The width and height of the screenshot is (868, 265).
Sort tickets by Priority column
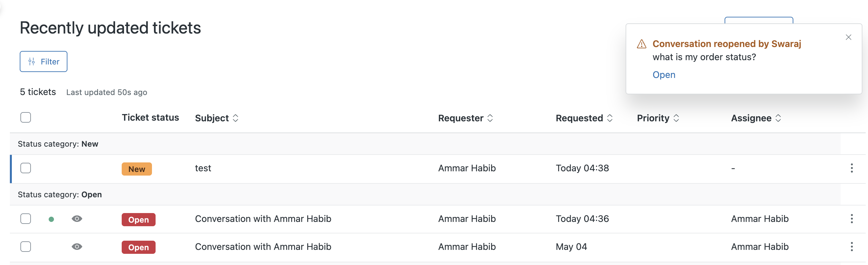coord(658,118)
